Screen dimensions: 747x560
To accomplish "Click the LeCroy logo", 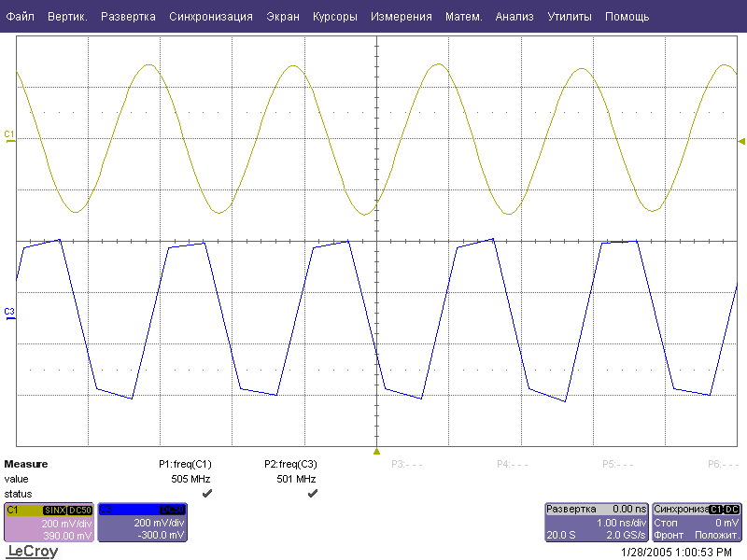I will (33, 552).
